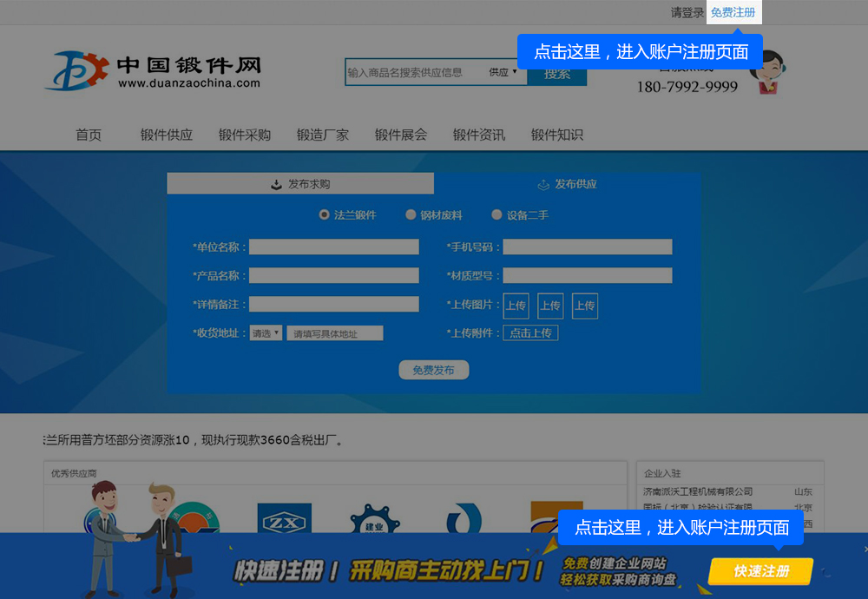Screen dimensions: 868x599
Task: Open the 供应 search type dropdown
Action: 503,73
